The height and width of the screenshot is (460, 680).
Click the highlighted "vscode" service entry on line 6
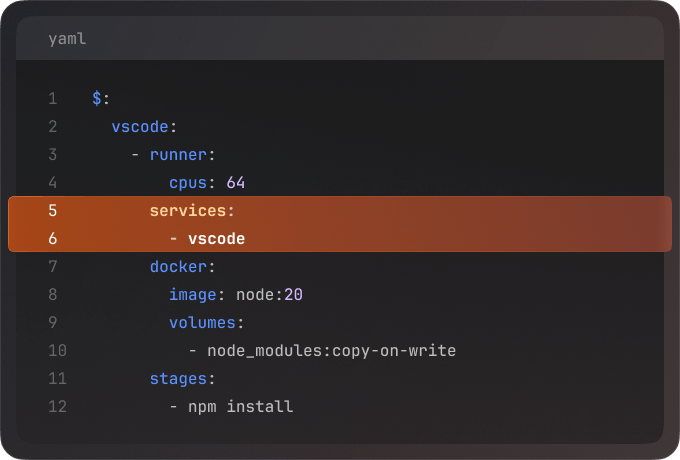[216, 239]
